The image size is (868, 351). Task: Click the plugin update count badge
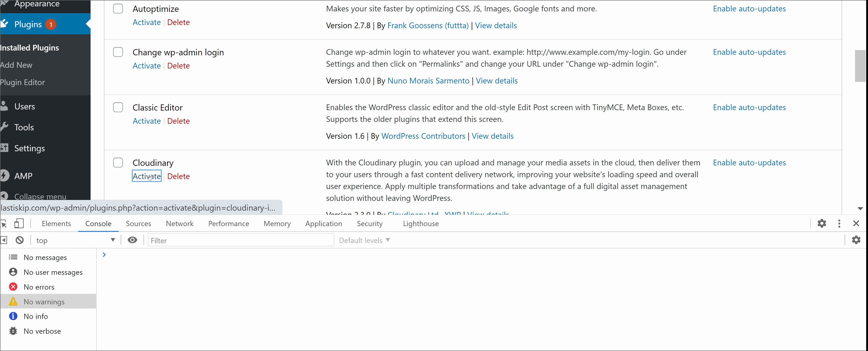pos(51,24)
